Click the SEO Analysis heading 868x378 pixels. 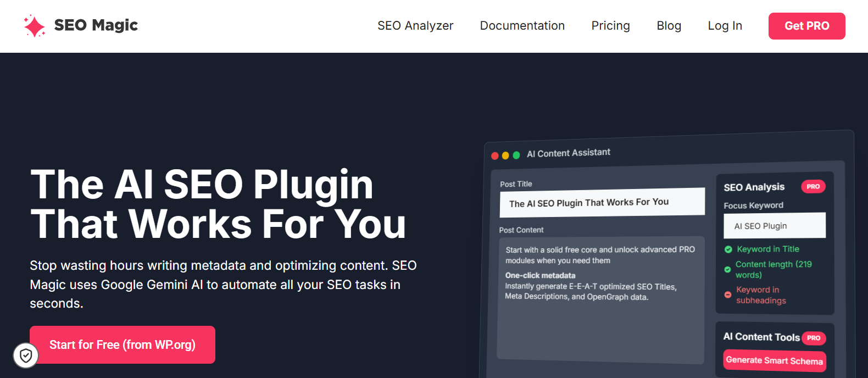coord(754,187)
